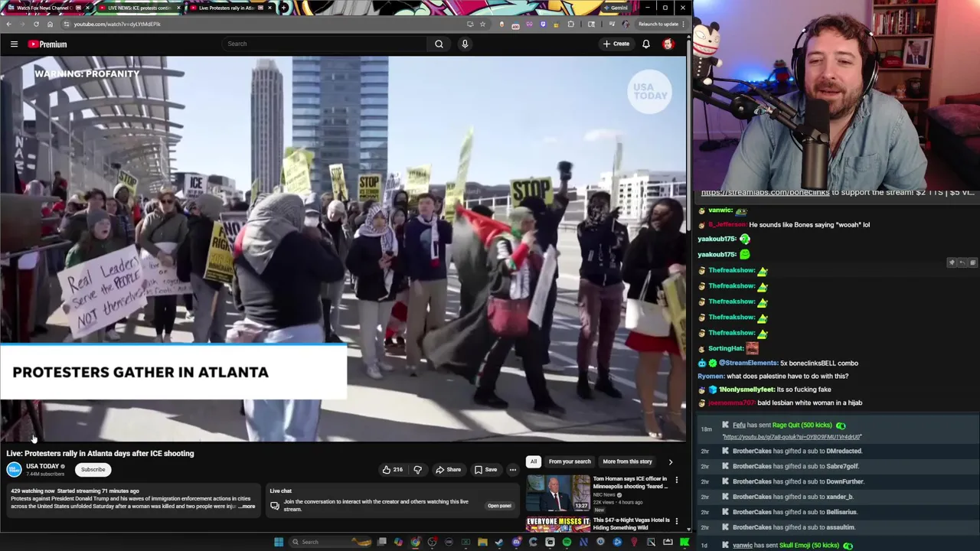Screen dimensions: 980x551
Task: Click Relaunch to update
Action: (x=658, y=24)
